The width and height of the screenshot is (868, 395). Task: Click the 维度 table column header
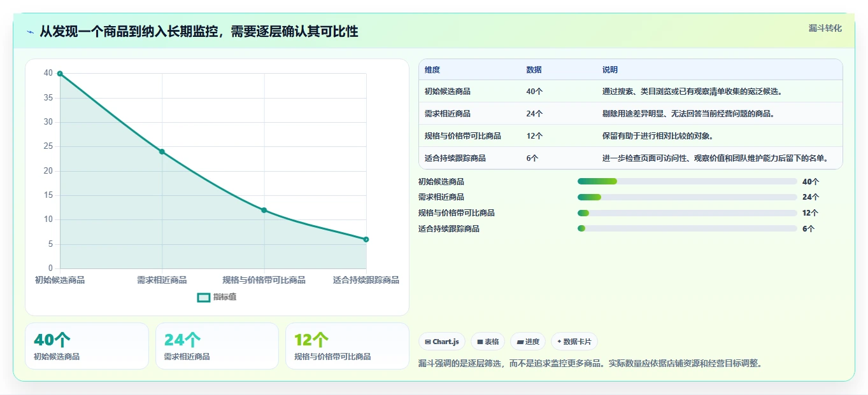point(432,70)
